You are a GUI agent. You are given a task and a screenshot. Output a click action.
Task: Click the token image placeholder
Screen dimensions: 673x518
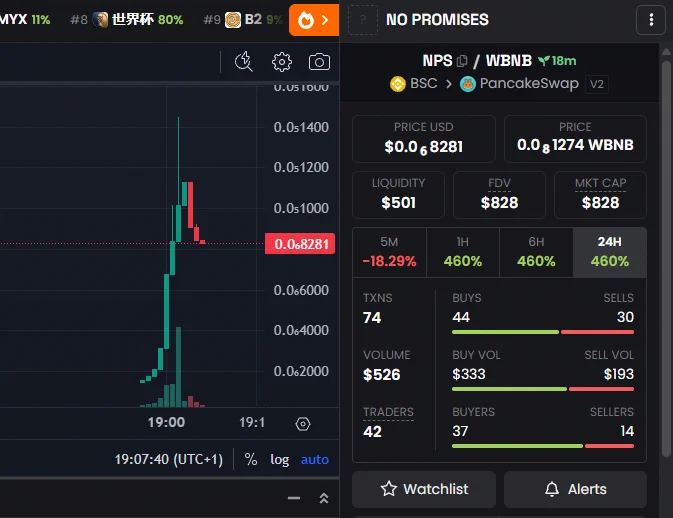(x=363, y=20)
